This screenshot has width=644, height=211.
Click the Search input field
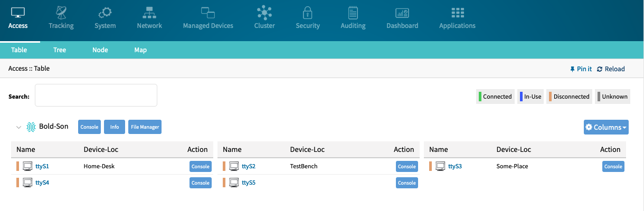pyautogui.click(x=96, y=95)
